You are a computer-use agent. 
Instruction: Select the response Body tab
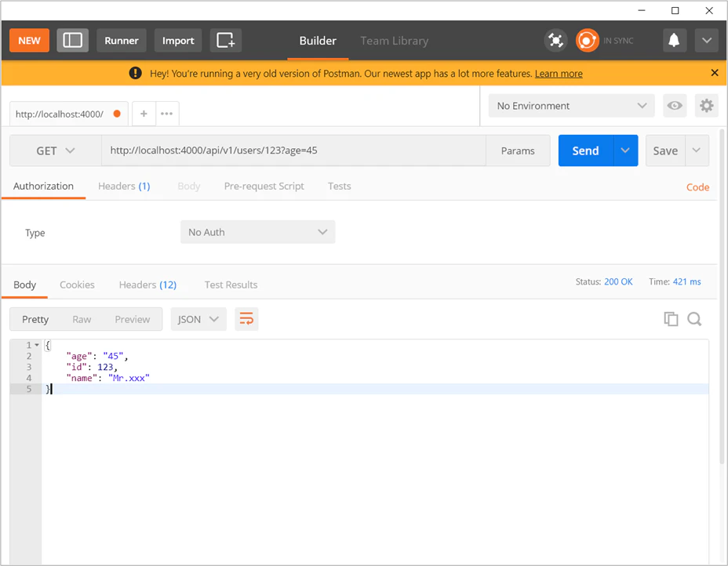(24, 285)
